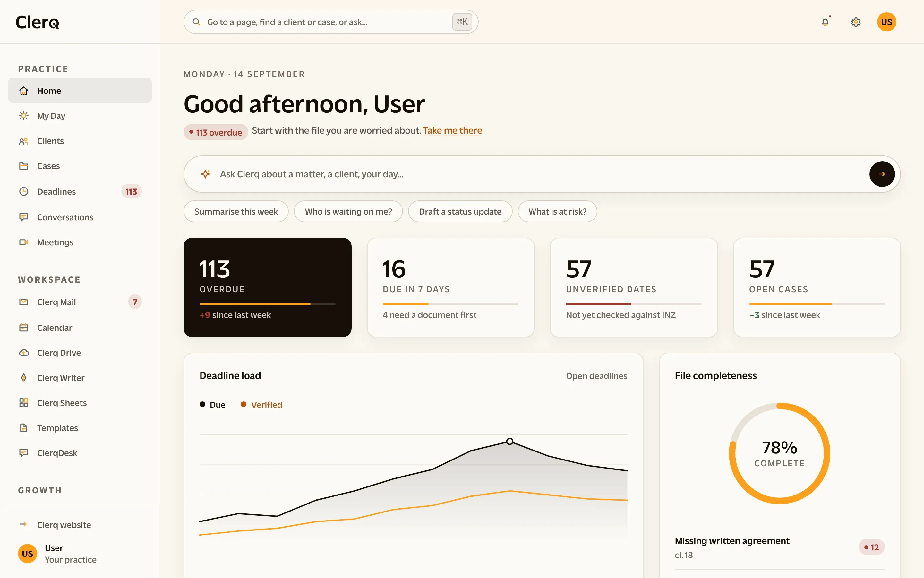Click the Clerq Sheets grid icon
Viewport: 924px width, 578px height.
24,403
